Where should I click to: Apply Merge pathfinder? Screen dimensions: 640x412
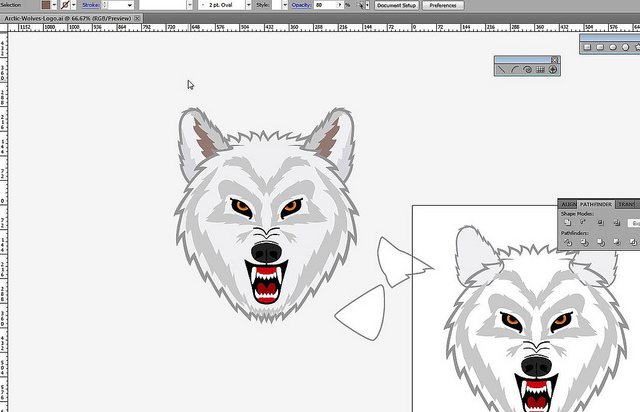tap(600, 242)
